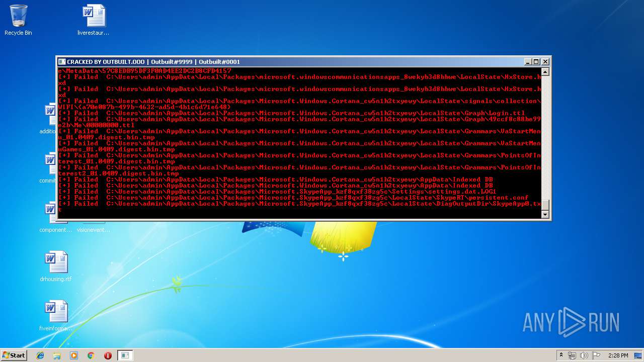Screen dimensions: 644x362
Task: Select the visionevent... desktop file label
Action: (94, 230)
